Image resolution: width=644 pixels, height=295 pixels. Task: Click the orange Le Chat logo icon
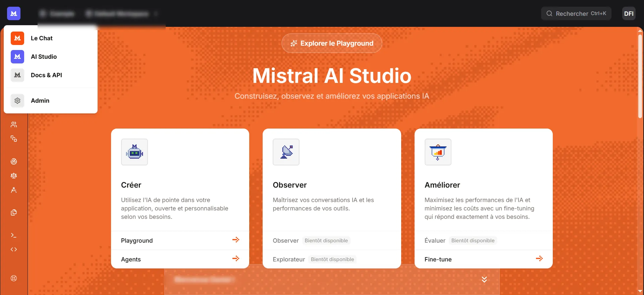click(17, 38)
